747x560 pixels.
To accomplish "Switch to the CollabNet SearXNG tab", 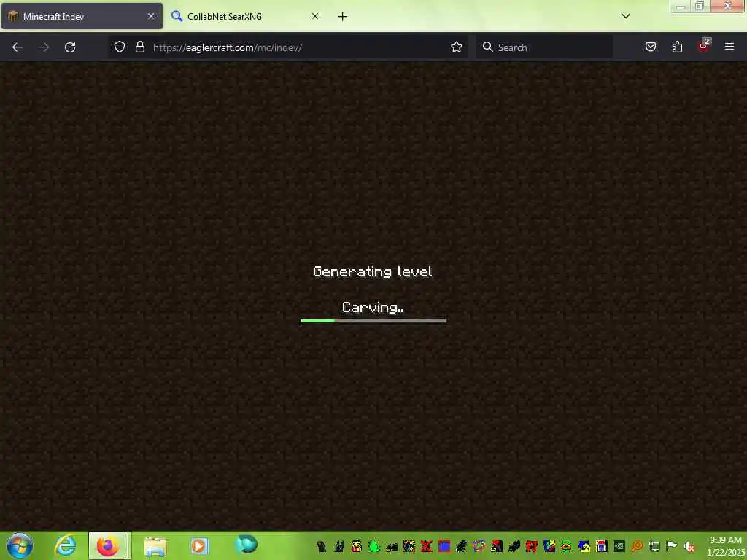I will pyautogui.click(x=245, y=16).
